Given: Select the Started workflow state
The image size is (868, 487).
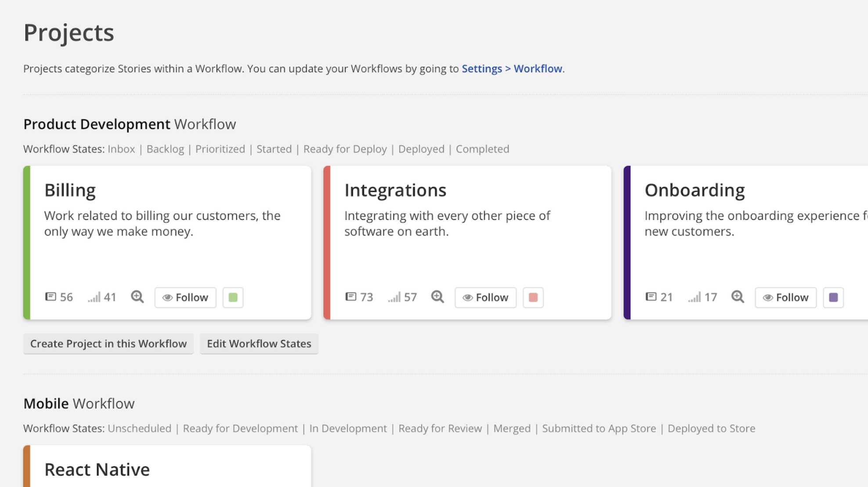Looking at the screenshot, I should point(274,149).
